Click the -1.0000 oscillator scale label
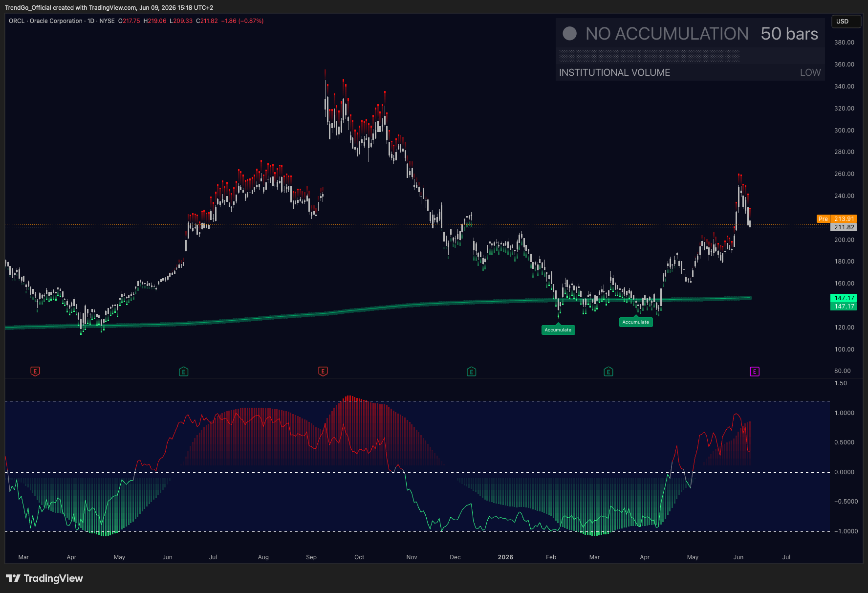The width and height of the screenshot is (868, 593). click(x=846, y=531)
